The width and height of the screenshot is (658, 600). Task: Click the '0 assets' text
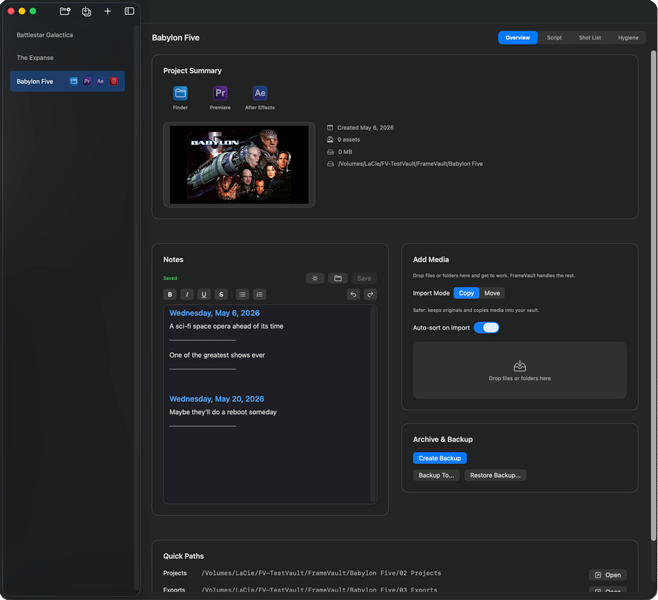349,140
